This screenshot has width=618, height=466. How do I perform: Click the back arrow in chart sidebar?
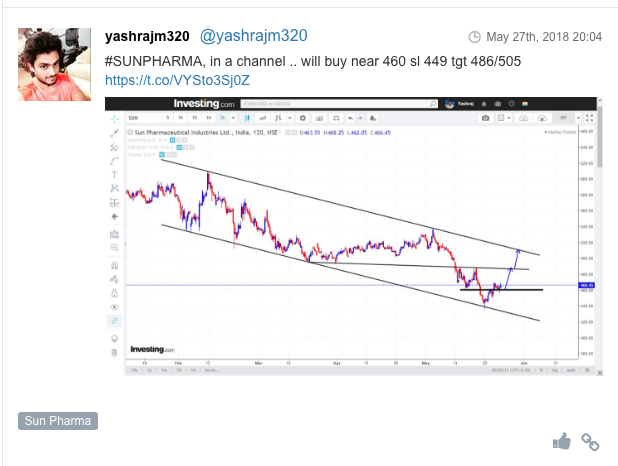click(x=114, y=216)
